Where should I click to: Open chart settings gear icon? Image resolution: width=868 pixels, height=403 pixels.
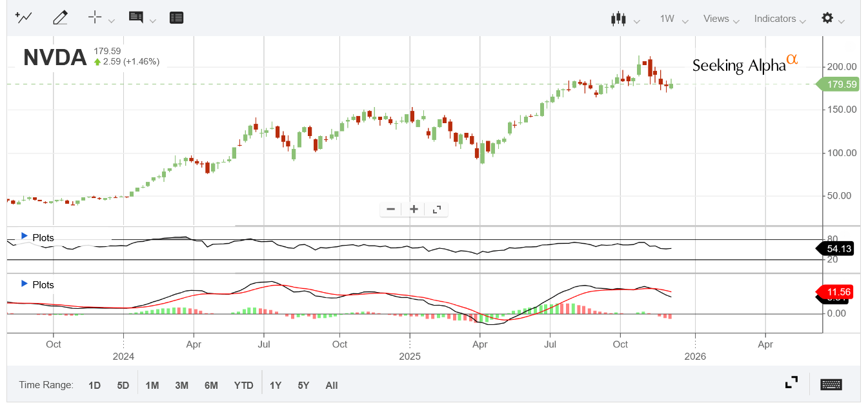pos(827,18)
